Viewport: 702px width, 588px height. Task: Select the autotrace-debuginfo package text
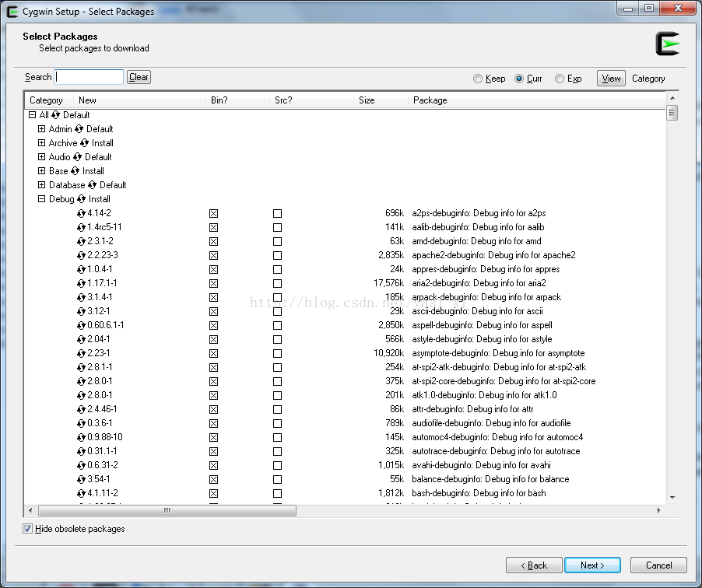496,451
